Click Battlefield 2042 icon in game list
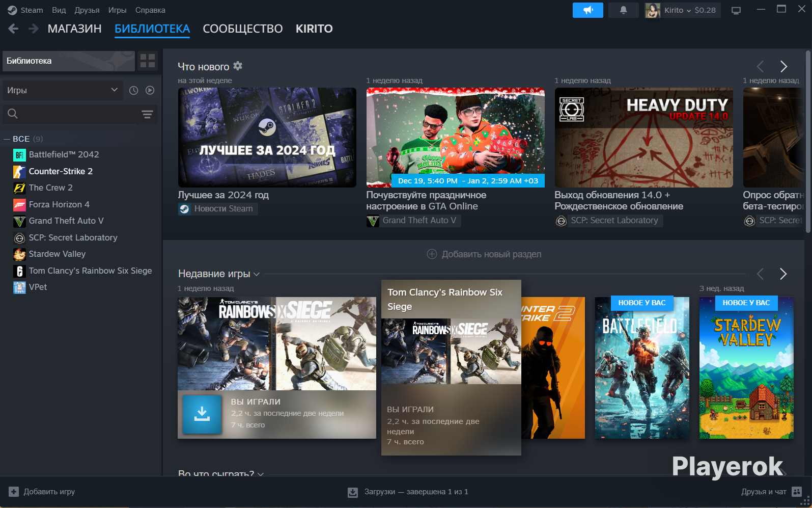This screenshot has height=508, width=812. [19, 155]
